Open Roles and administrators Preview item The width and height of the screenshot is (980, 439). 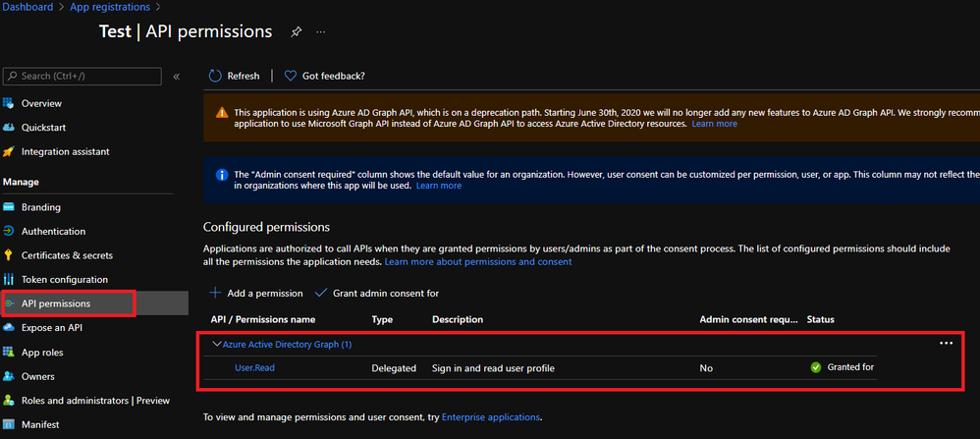tap(94, 401)
